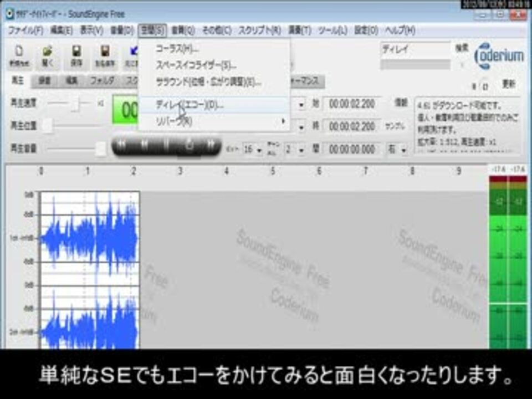Click the upper channel blue waveform
Image resolution: width=532 pixels, height=399 pixels.
90,238
